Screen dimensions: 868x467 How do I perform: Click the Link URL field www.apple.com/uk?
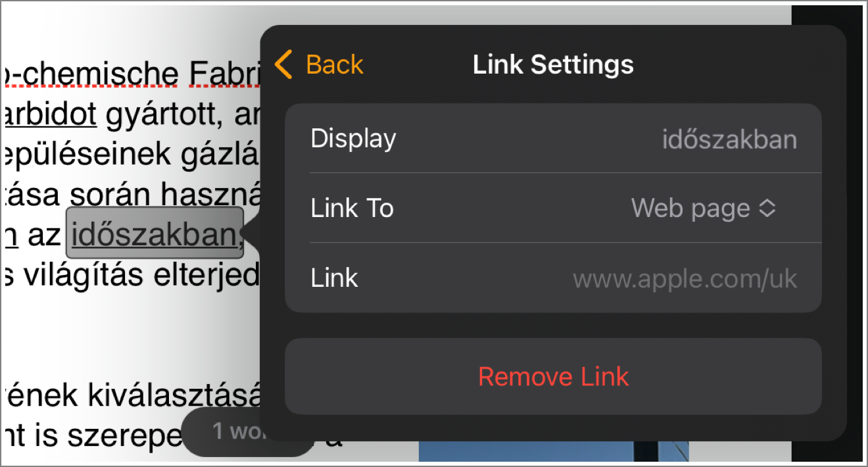pyautogui.click(x=685, y=279)
